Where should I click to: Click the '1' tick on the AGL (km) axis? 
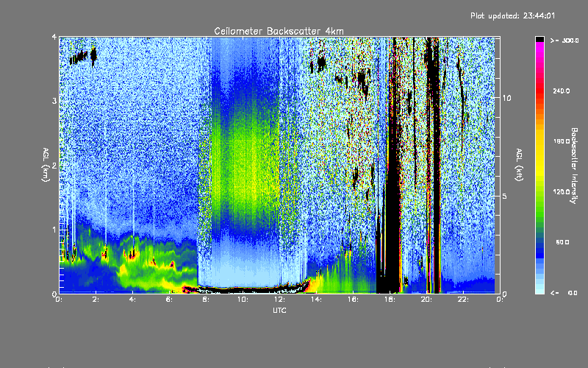54,230
